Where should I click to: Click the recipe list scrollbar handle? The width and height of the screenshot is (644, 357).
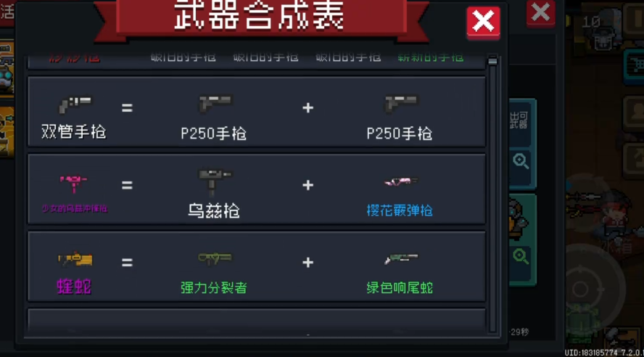492,61
